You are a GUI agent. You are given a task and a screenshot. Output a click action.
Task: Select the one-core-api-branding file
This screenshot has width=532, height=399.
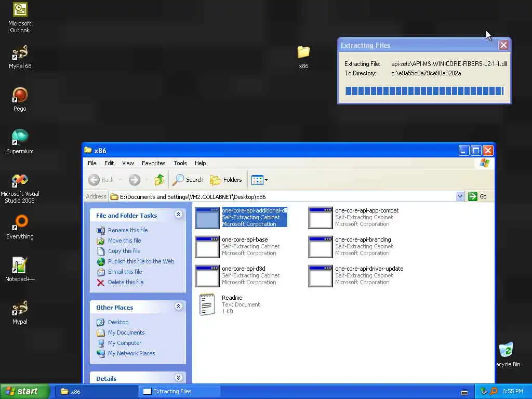point(351,247)
